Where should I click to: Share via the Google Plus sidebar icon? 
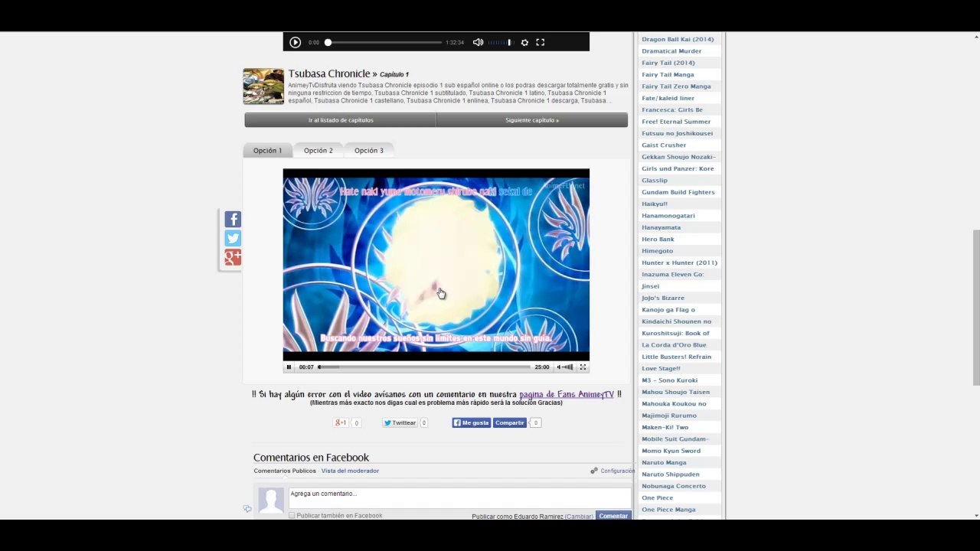(x=233, y=258)
